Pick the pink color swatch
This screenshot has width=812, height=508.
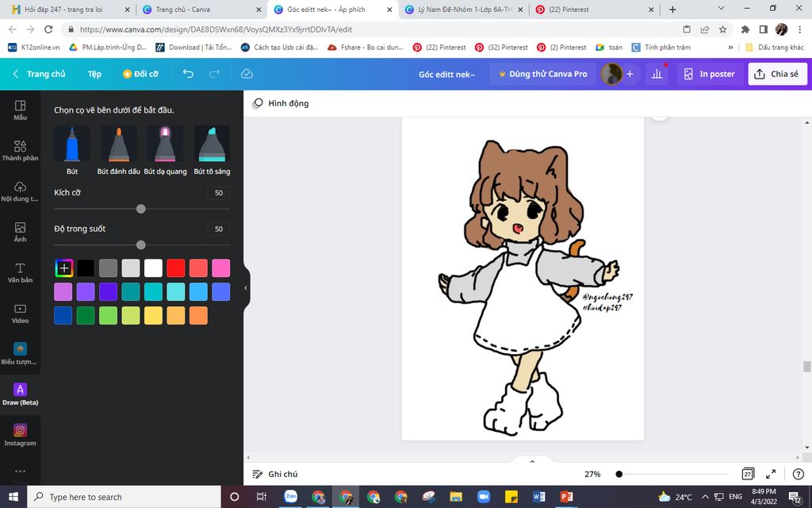220,268
